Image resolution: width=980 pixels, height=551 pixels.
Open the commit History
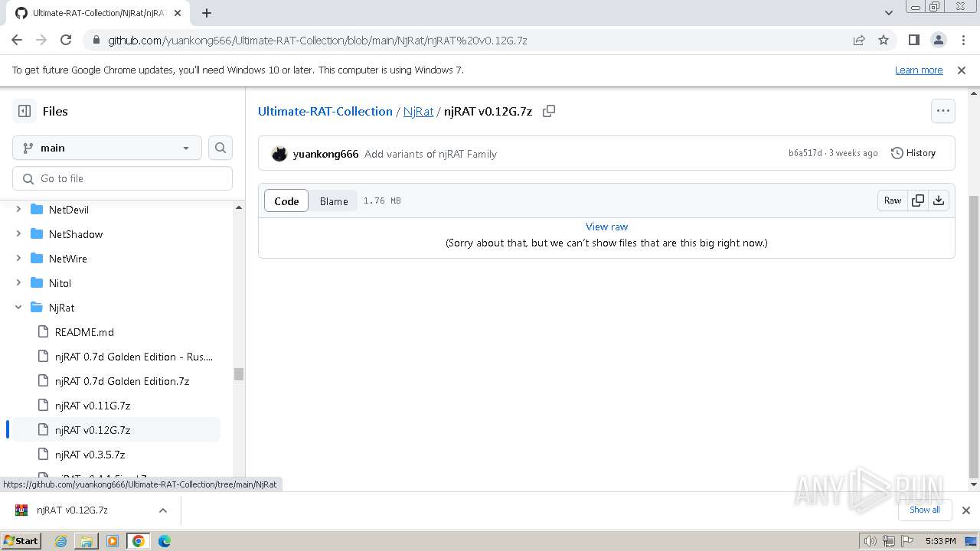tap(913, 153)
